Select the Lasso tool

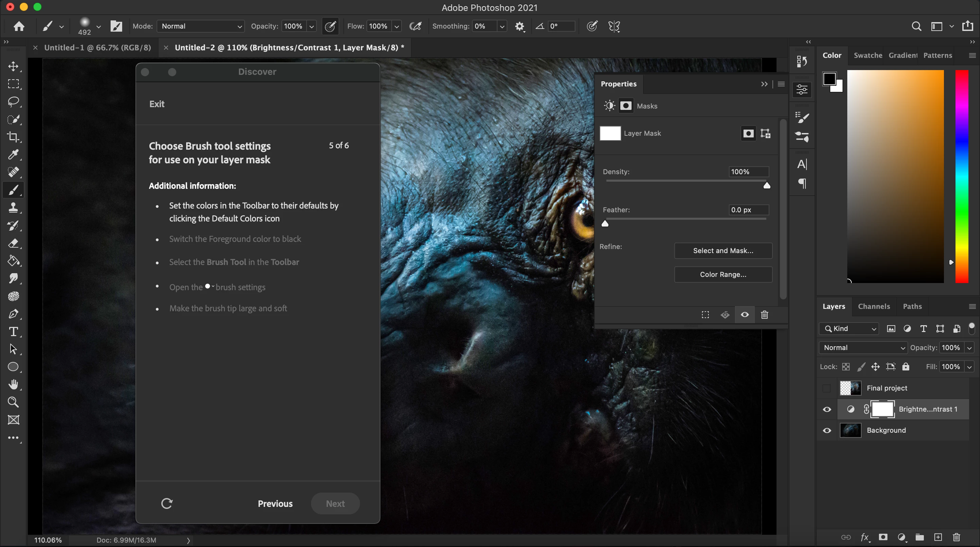click(13, 102)
